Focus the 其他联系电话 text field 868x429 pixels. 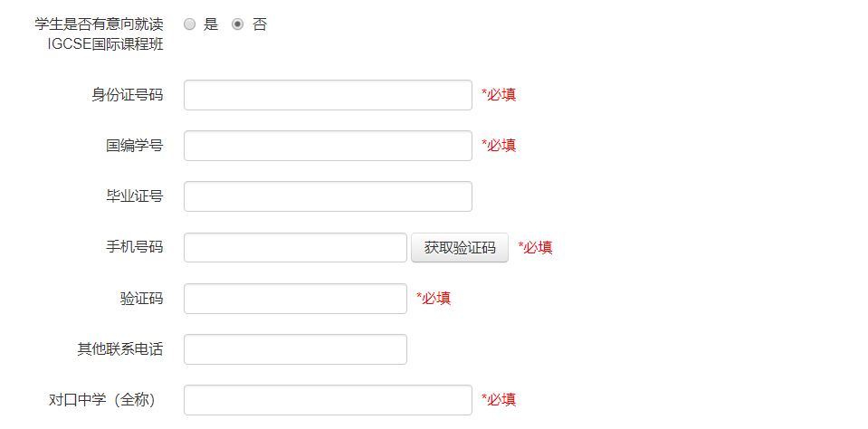[x=295, y=349]
